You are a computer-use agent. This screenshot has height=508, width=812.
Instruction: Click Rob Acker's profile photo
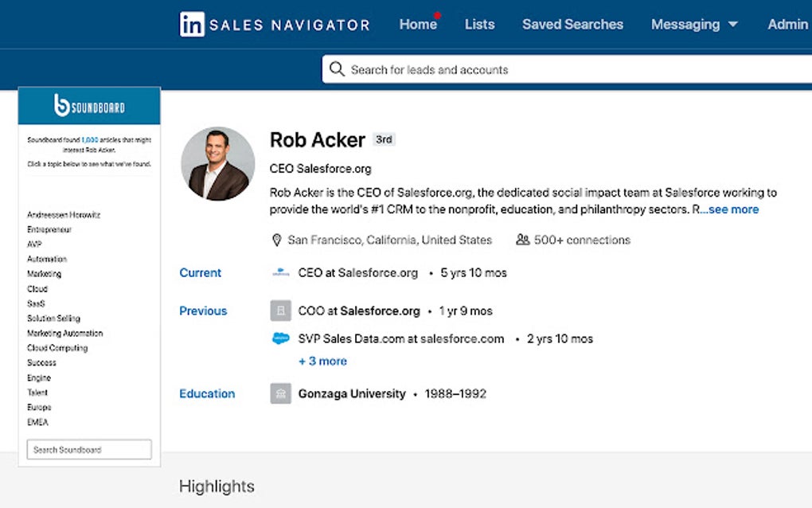click(x=218, y=163)
